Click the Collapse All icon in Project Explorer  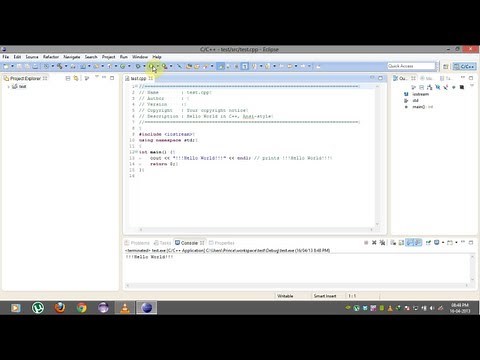[68, 78]
